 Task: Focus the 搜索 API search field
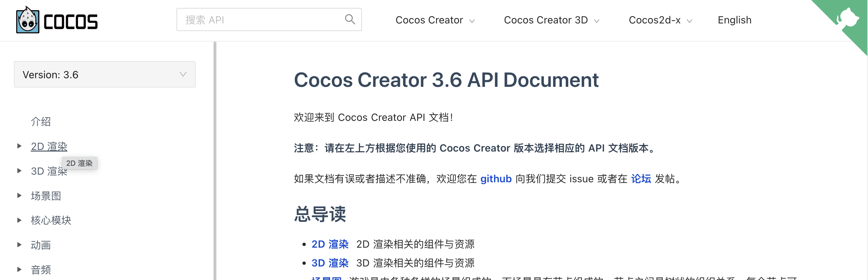coord(269,19)
